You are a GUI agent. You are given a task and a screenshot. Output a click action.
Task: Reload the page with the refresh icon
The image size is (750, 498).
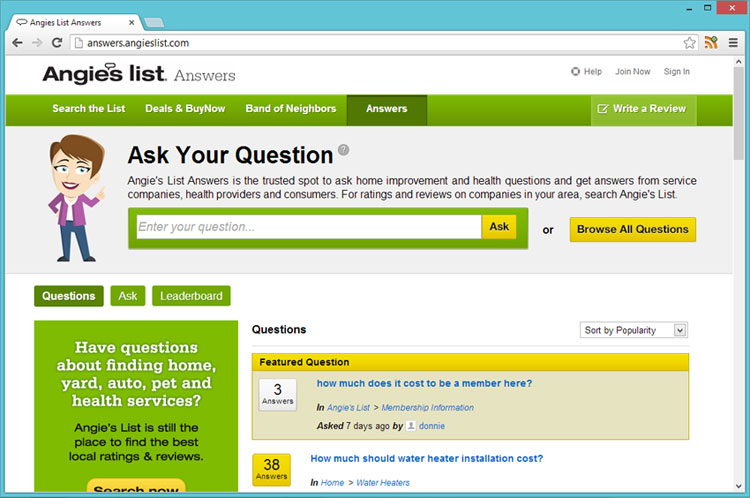56,43
